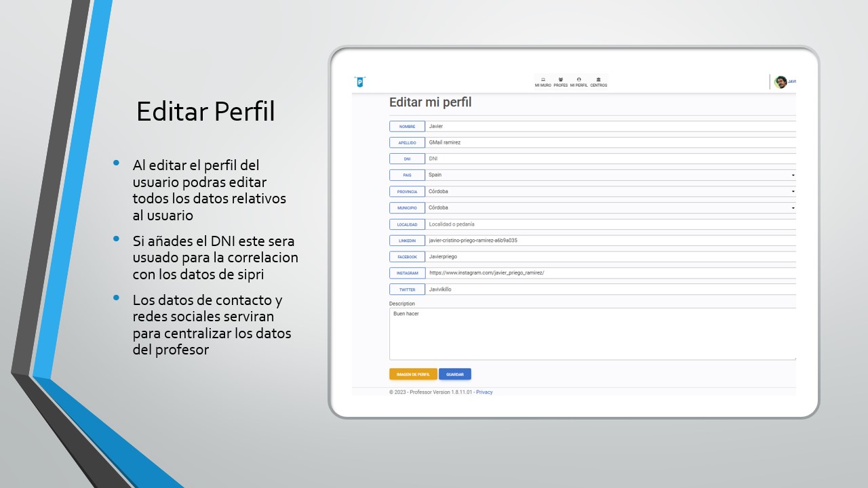Click the Facebook field with Javierpriego

[x=610, y=257]
